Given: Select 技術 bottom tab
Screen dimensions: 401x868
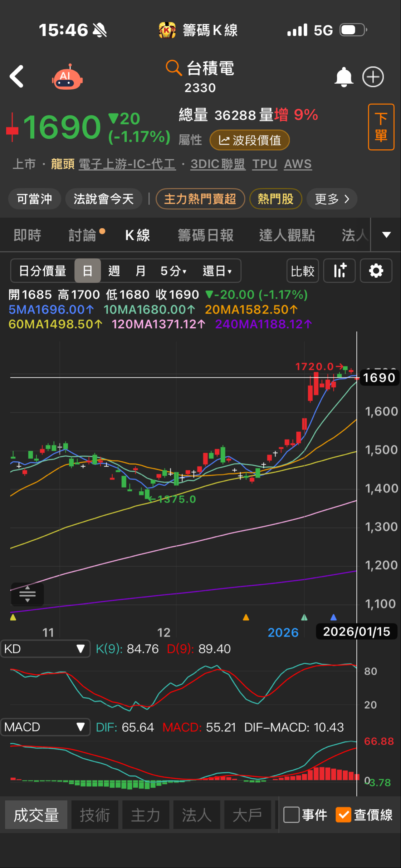Looking at the screenshot, I should click(x=95, y=815).
